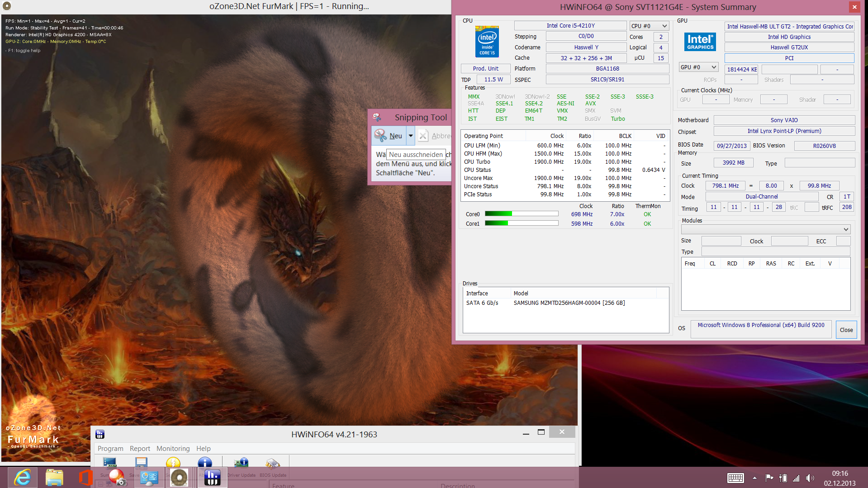Open File Explorer from the taskbar

[x=54, y=478]
